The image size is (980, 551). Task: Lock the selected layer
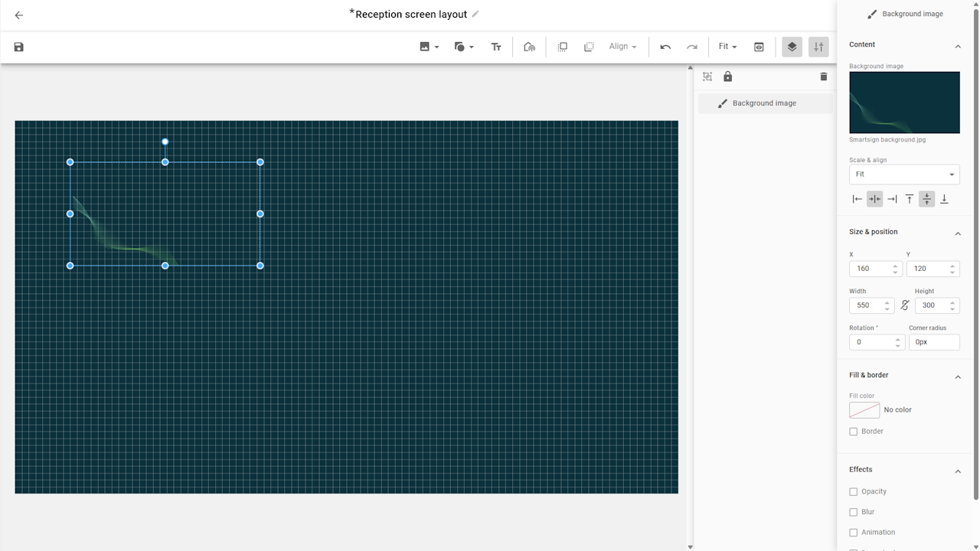pyautogui.click(x=727, y=77)
